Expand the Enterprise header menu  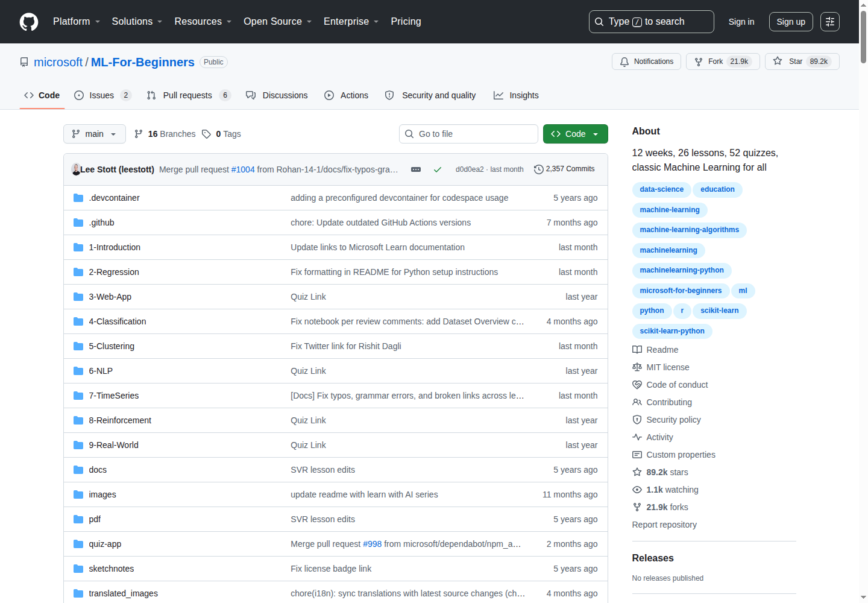(x=351, y=22)
